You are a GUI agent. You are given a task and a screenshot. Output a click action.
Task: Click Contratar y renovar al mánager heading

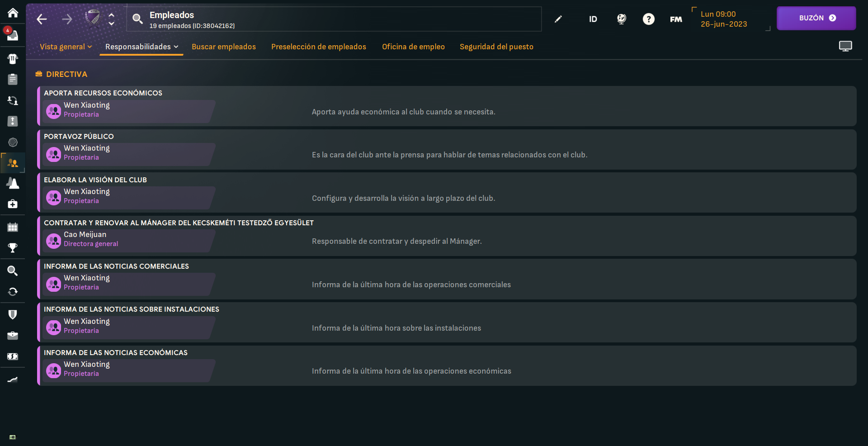pos(179,223)
